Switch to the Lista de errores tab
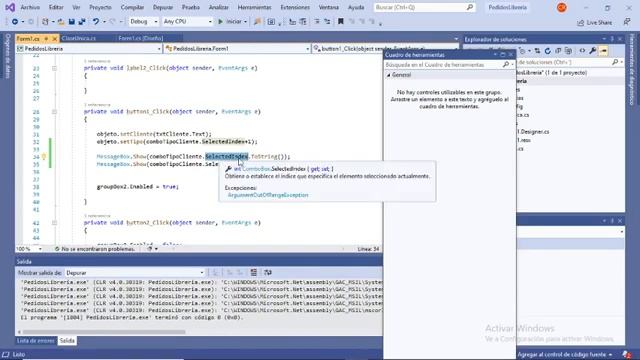Screen dimensions: 640x360 click(36, 340)
